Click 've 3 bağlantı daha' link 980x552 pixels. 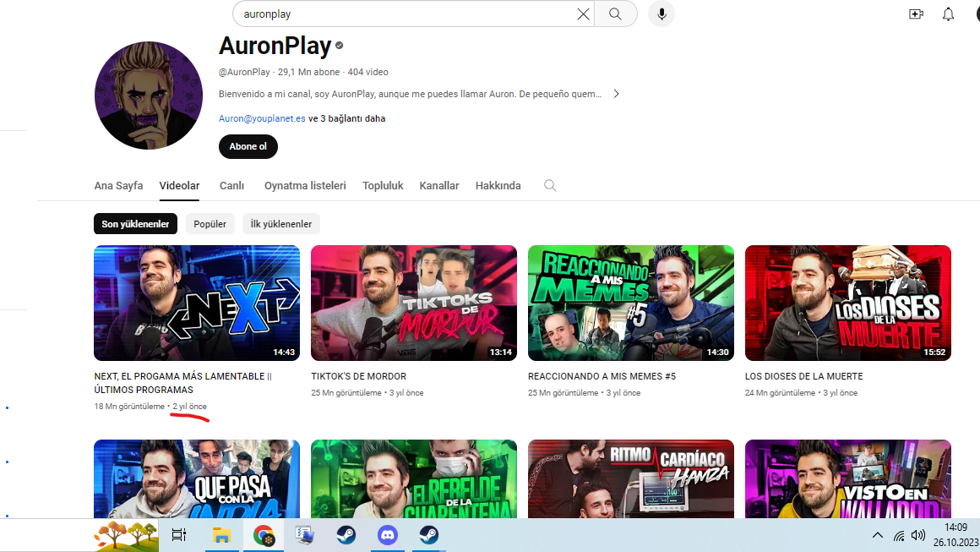[x=347, y=118]
